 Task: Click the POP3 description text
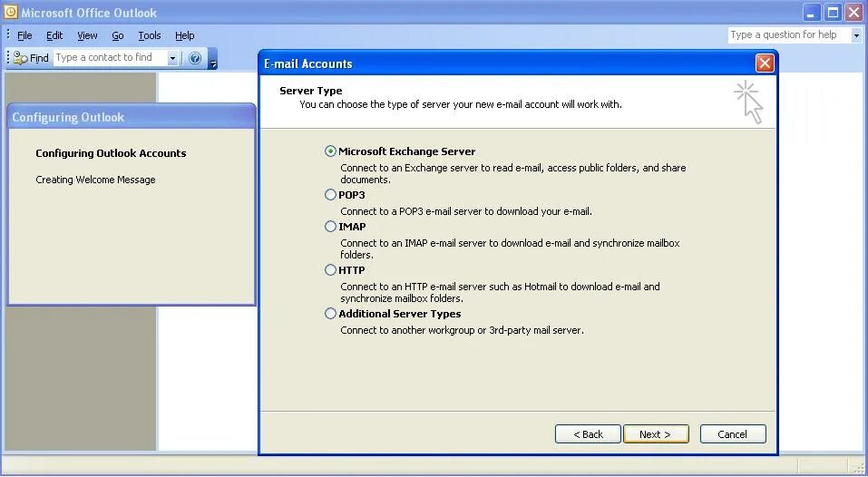pos(466,211)
